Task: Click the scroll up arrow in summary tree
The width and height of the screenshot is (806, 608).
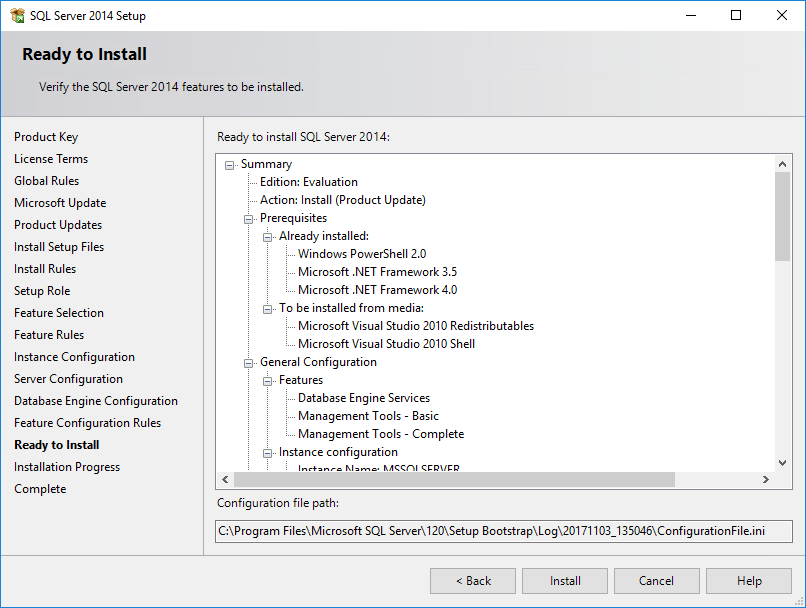Action: click(782, 164)
